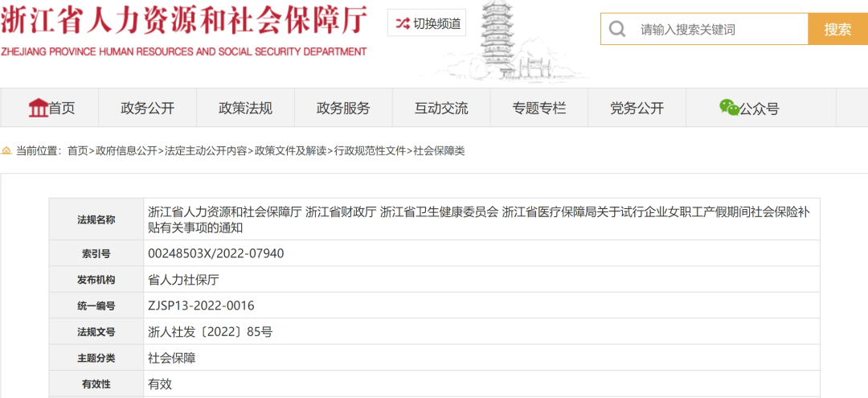Open the 专题专栏 navigation tab
This screenshot has width=868, height=398.
click(x=539, y=109)
